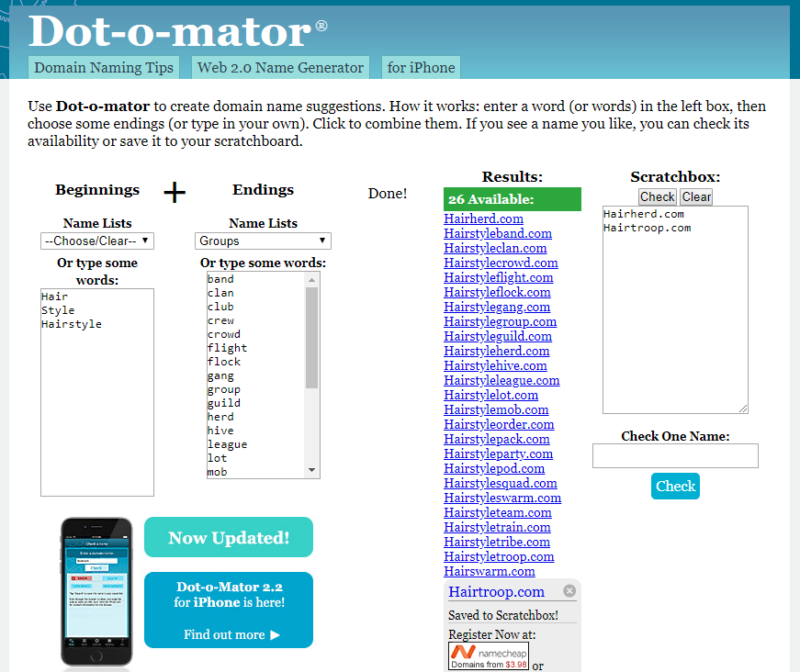Image resolution: width=800 pixels, height=672 pixels.
Task: Click the Scratchbox Check button
Action: coord(657,196)
